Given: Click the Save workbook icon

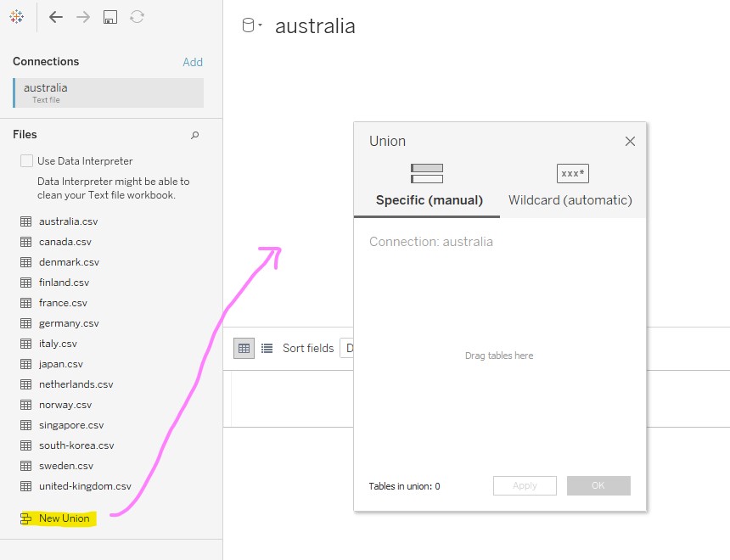Looking at the screenshot, I should tap(110, 16).
